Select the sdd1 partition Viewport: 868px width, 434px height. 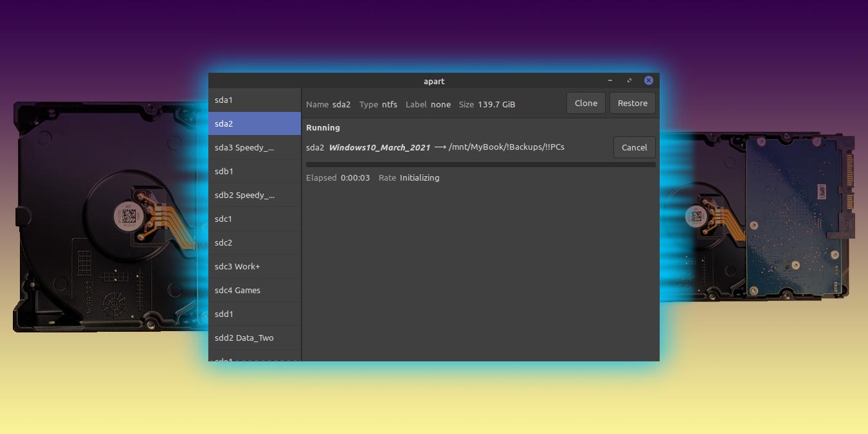click(x=254, y=314)
